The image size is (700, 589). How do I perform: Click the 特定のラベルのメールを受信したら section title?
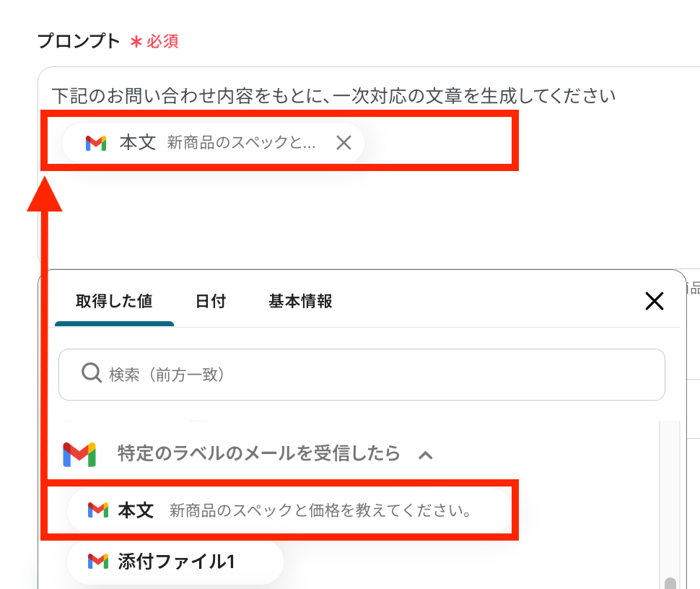(258, 454)
